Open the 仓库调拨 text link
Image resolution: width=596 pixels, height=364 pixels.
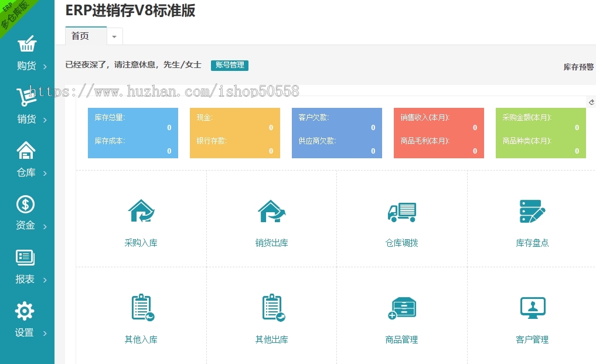click(402, 243)
